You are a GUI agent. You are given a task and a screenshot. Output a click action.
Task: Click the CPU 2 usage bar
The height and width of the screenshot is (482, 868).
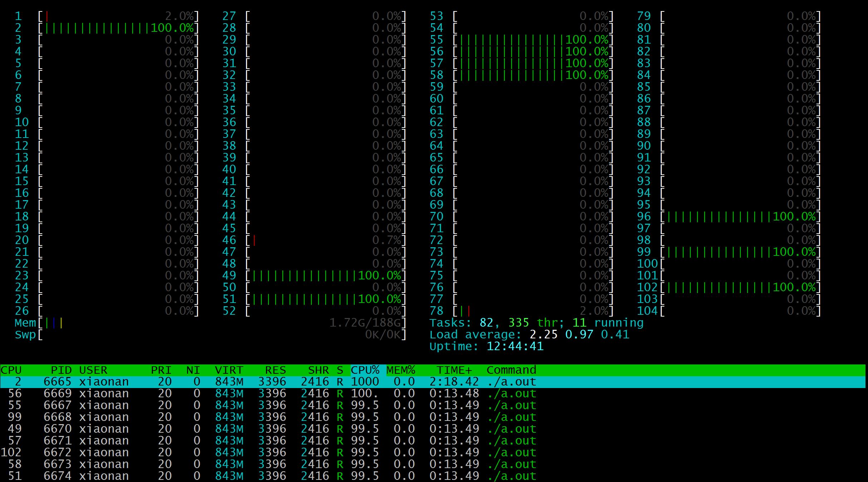click(x=118, y=28)
